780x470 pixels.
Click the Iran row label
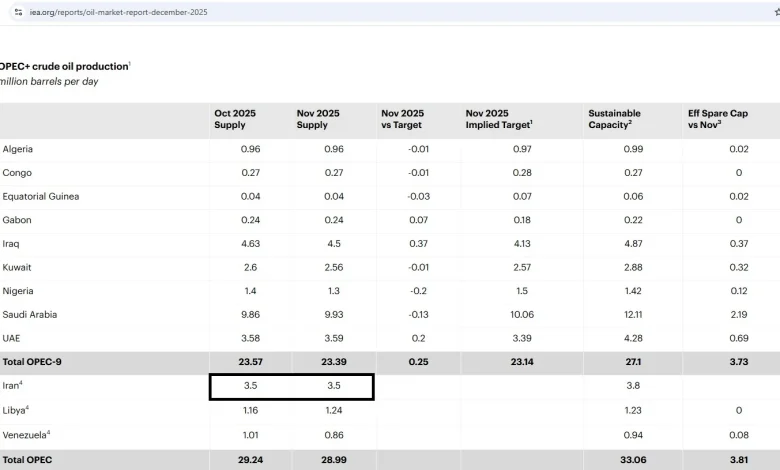12,386
